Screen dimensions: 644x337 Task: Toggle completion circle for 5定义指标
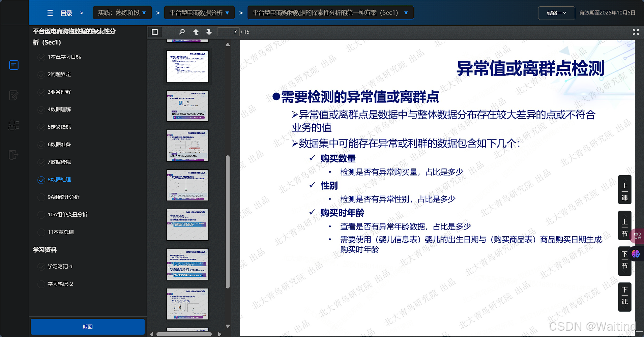pos(41,127)
